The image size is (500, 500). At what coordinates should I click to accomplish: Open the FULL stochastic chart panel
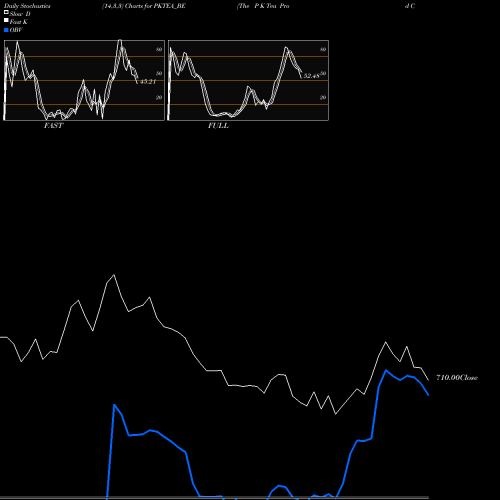(248, 80)
